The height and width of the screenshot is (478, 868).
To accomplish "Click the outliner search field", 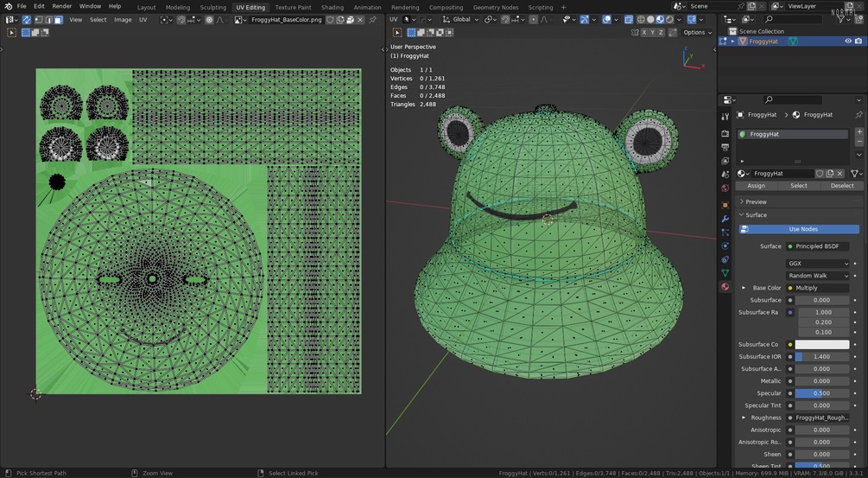I will 792,19.
